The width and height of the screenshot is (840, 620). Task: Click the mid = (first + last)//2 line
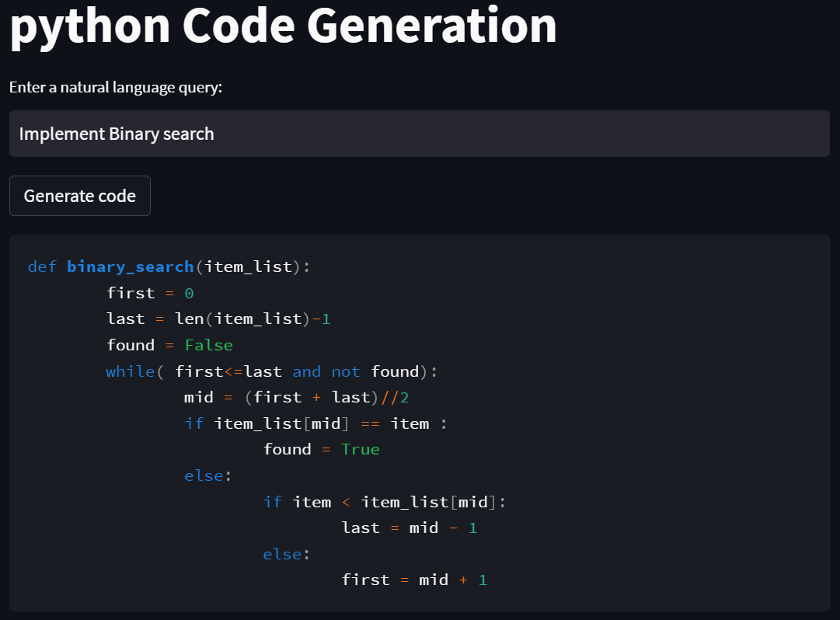point(295,397)
